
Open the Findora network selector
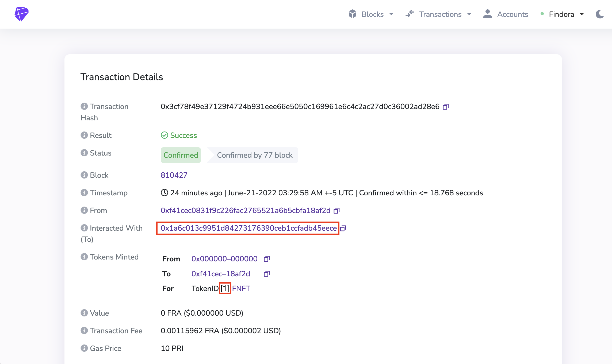[562, 14]
